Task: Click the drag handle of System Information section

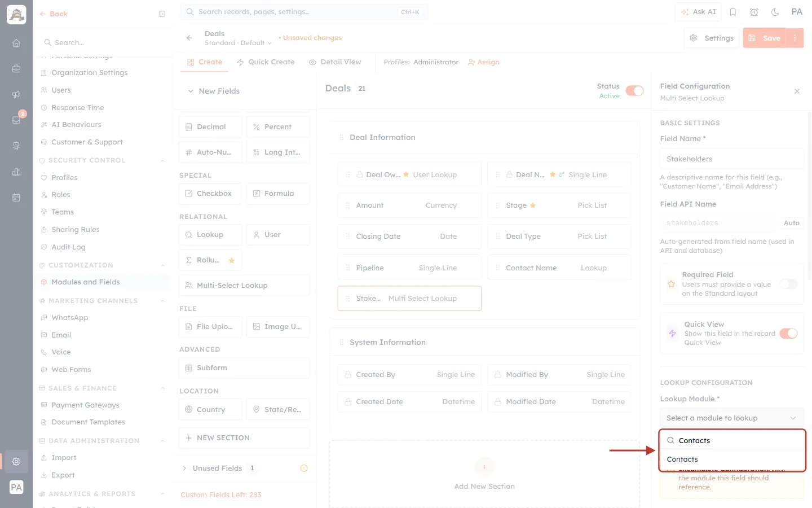Action: [341, 342]
